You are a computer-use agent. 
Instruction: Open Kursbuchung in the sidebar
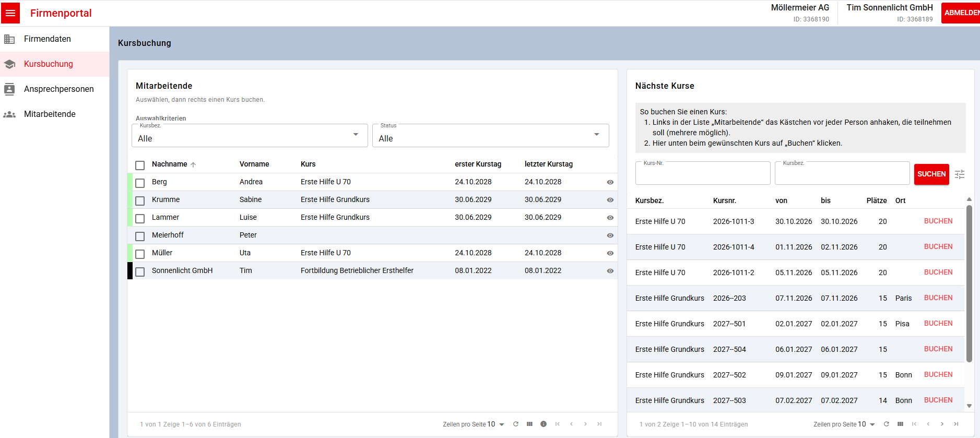[54, 64]
